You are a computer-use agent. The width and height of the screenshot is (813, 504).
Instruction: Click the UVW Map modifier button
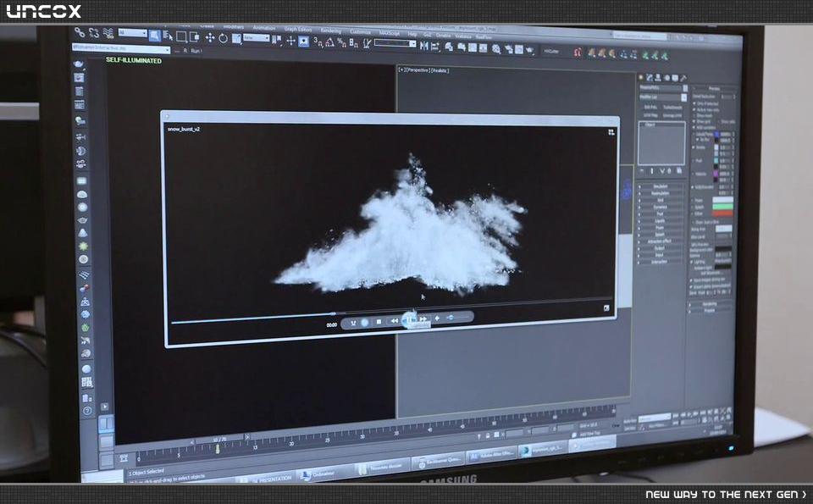tap(650, 116)
